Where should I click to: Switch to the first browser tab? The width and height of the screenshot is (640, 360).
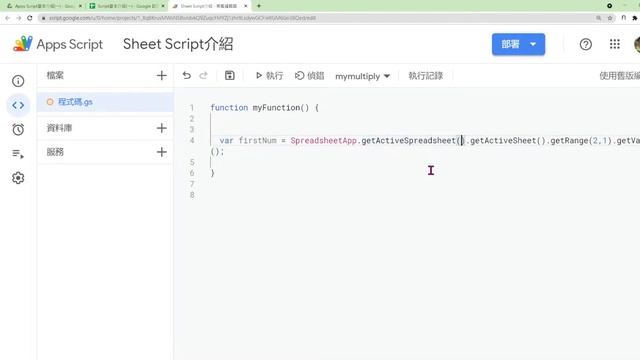(x=44, y=6)
